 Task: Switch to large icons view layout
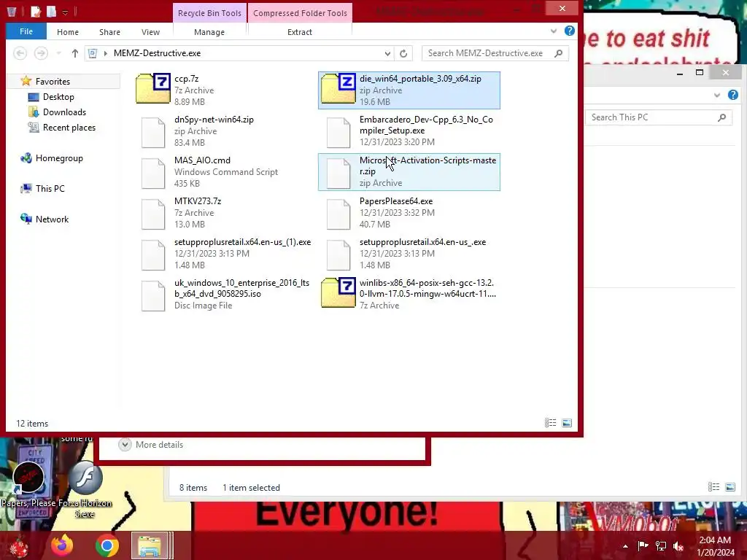pyautogui.click(x=567, y=423)
